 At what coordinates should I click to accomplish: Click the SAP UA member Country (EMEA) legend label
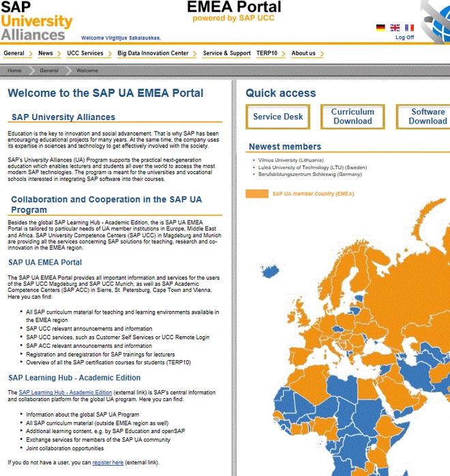tap(313, 194)
